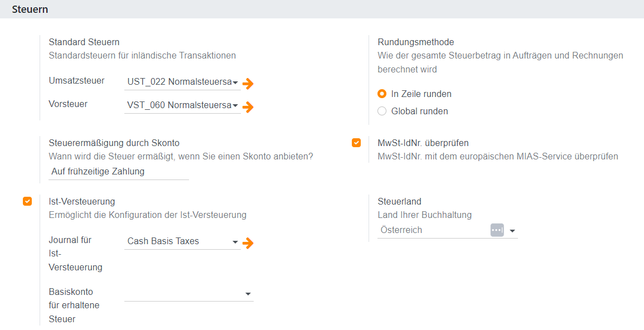Image resolution: width=644 pixels, height=330 pixels.
Task: Toggle the Ist-Versteuerung checkbox
Action: click(x=27, y=201)
